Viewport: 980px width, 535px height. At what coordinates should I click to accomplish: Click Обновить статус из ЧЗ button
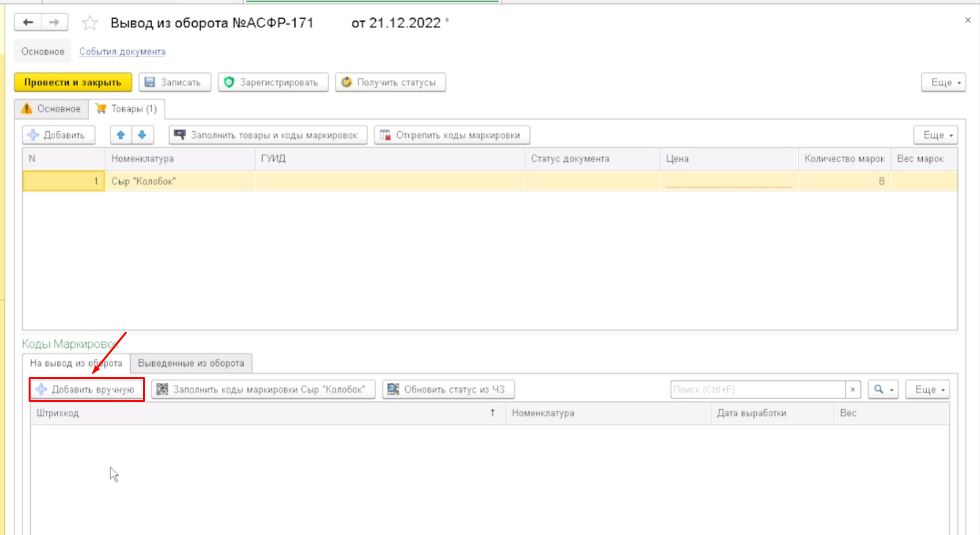449,389
